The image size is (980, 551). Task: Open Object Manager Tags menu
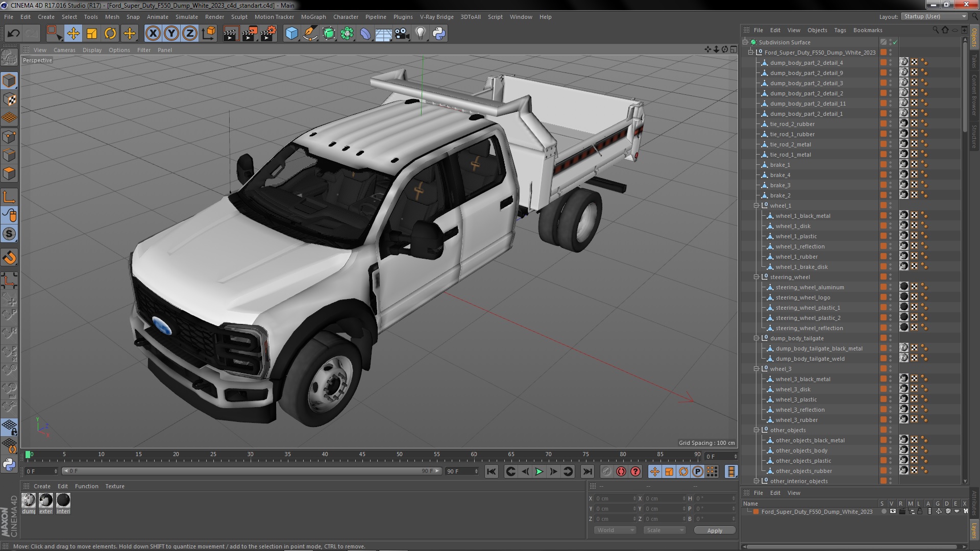[x=840, y=30]
